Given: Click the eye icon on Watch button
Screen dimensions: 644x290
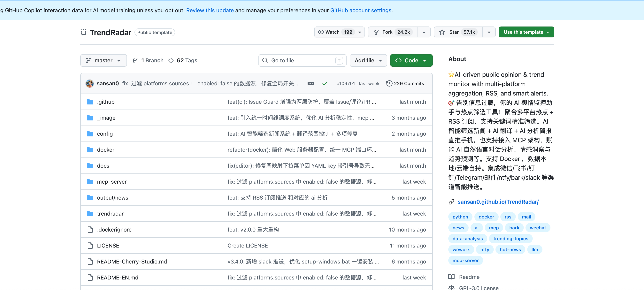Looking at the screenshot, I should click(320, 32).
